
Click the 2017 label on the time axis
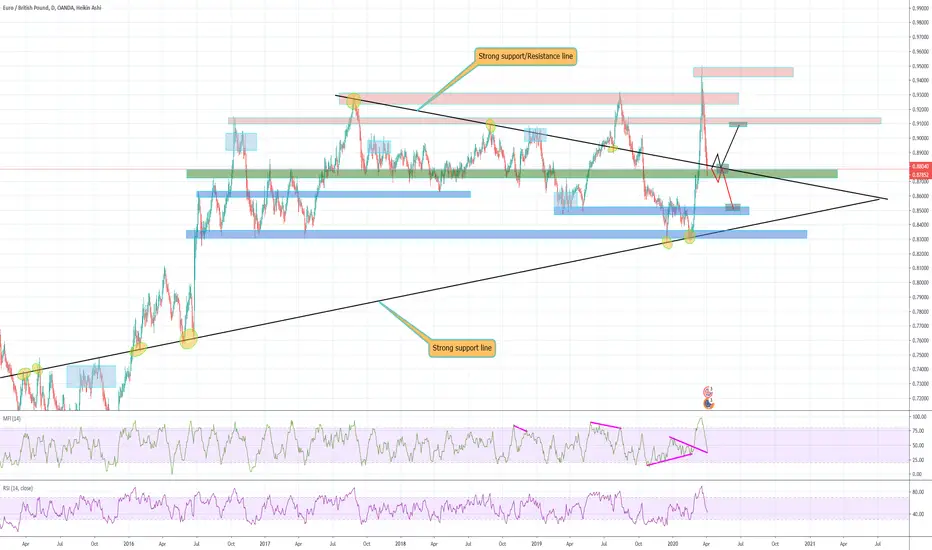click(x=265, y=543)
